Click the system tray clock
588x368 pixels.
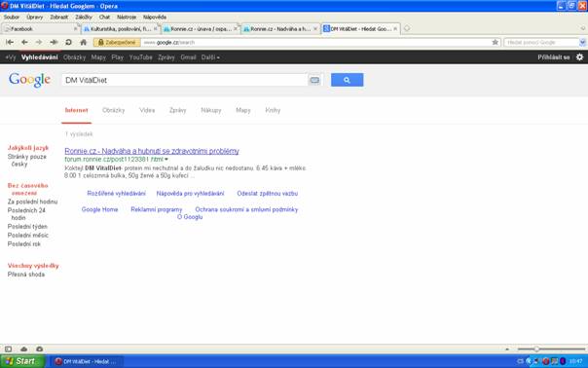click(x=575, y=361)
